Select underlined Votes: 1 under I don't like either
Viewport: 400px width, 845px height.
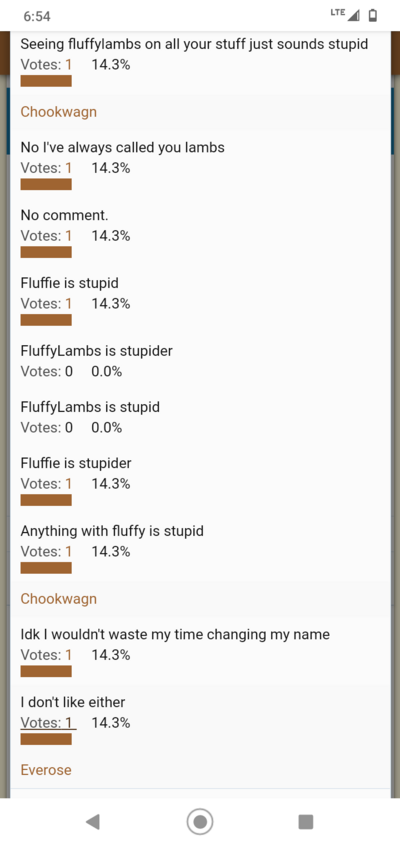[x=48, y=722]
